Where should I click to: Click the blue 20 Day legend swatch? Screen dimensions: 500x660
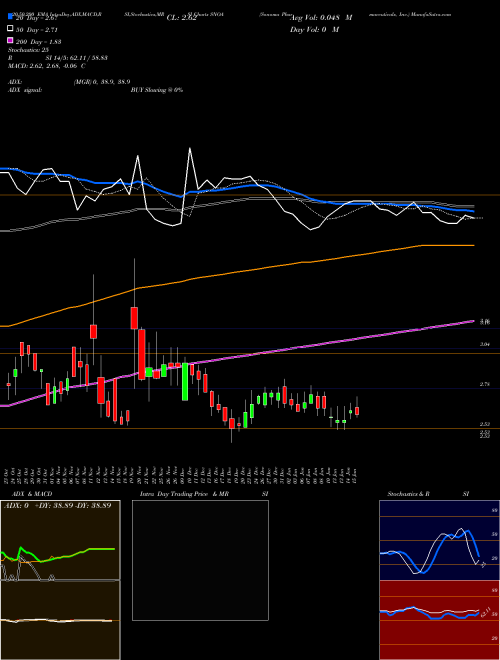pos(10,17)
